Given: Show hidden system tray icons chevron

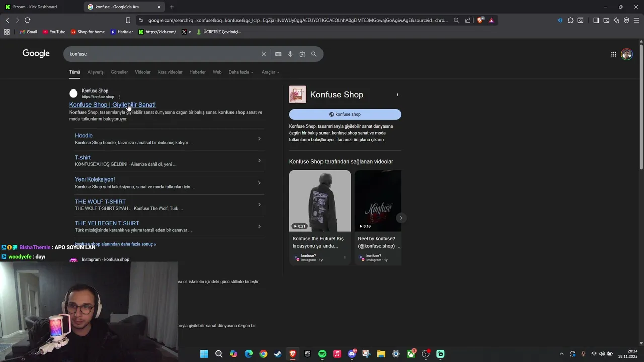Looking at the screenshot, I should pyautogui.click(x=562, y=354).
